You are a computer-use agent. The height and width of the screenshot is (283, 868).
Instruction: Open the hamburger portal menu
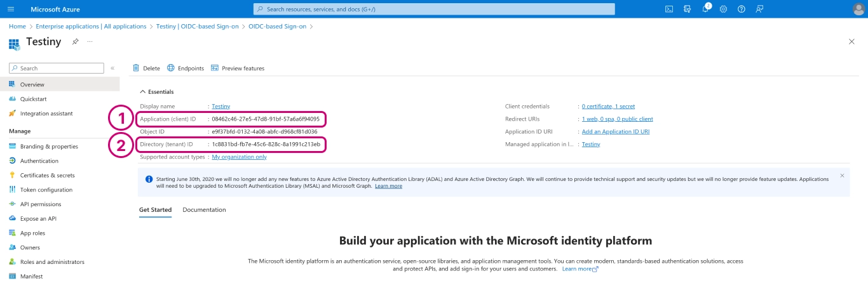[11, 9]
